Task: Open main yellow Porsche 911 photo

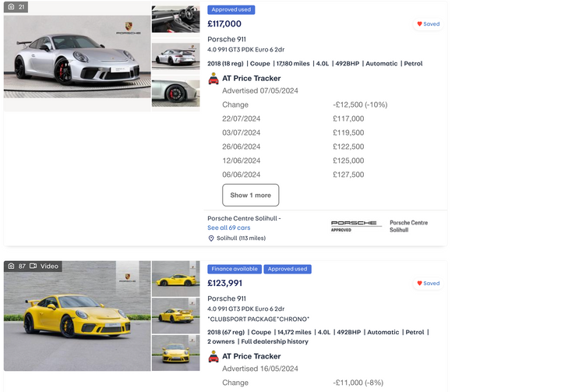Action: [x=77, y=316]
